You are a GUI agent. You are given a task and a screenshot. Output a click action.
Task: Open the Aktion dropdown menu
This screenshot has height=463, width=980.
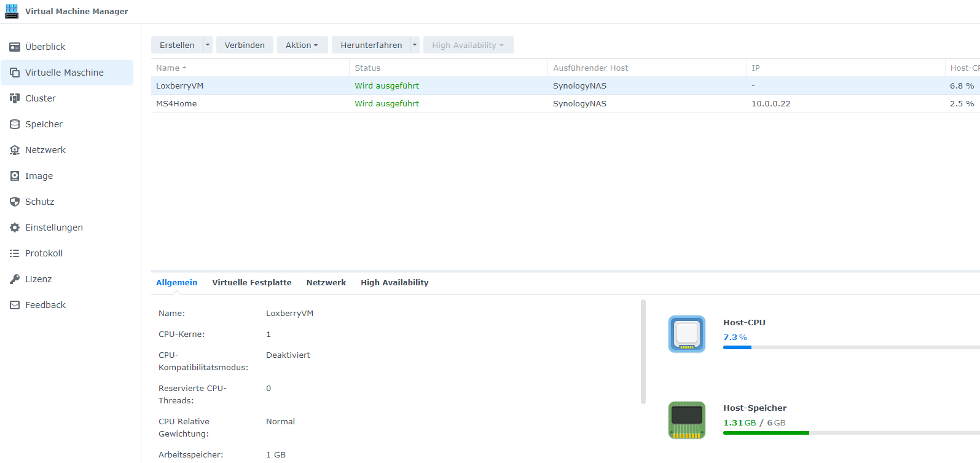click(302, 45)
